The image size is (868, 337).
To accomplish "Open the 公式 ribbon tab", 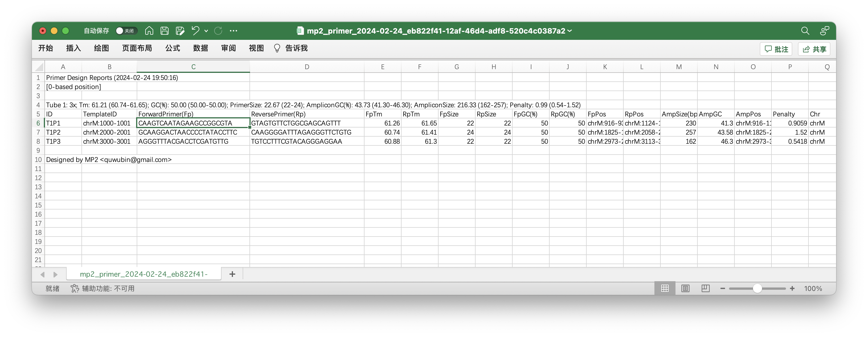I will click(173, 48).
